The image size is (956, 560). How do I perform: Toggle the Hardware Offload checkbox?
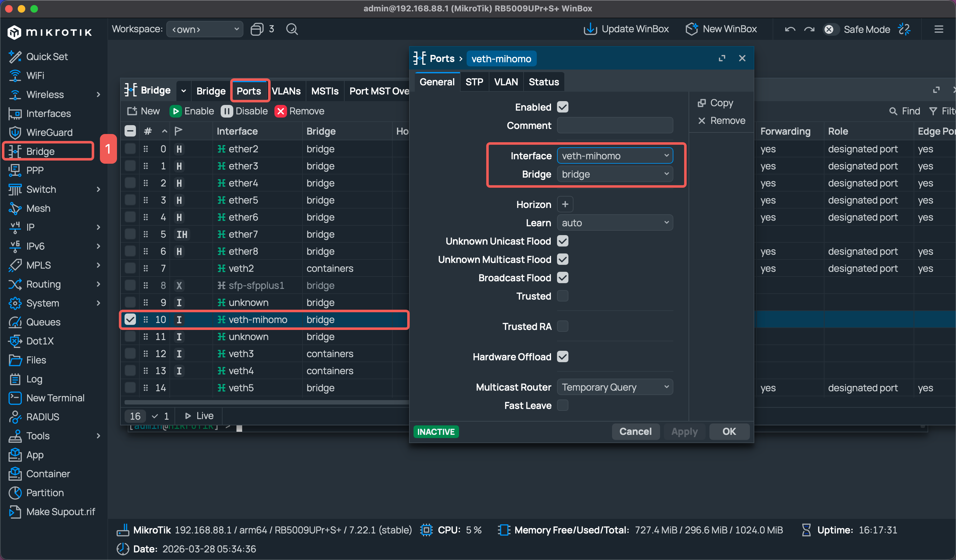click(563, 357)
